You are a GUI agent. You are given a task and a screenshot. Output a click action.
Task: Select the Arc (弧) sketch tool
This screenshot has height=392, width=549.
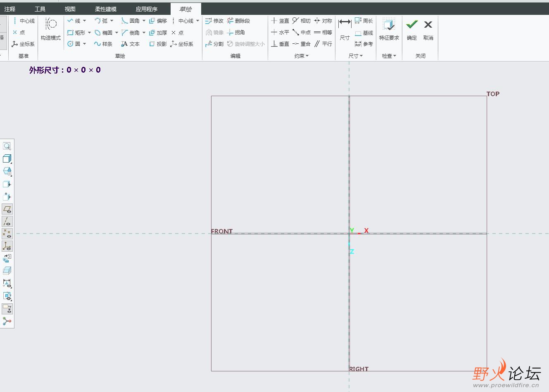101,21
